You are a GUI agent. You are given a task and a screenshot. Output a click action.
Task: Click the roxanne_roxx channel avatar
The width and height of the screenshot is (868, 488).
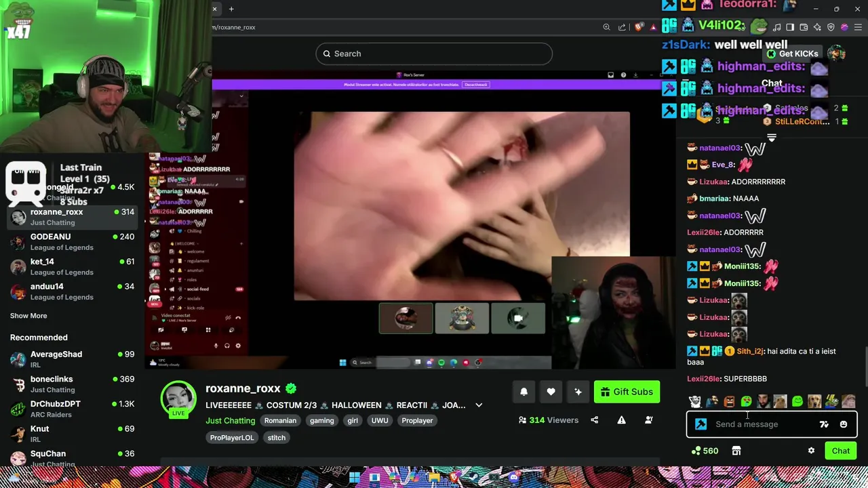[178, 399]
